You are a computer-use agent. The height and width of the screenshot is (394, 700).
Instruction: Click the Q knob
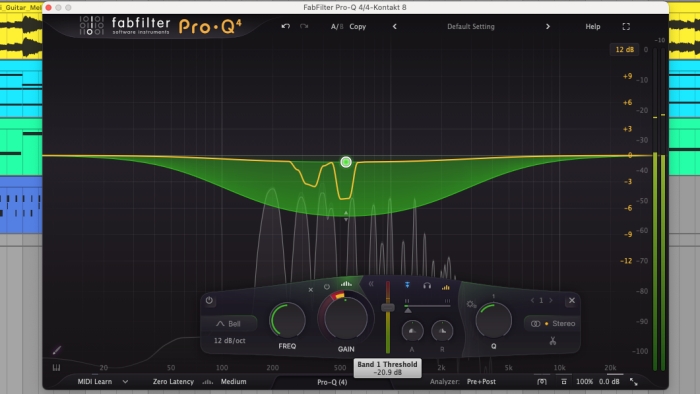click(494, 320)
